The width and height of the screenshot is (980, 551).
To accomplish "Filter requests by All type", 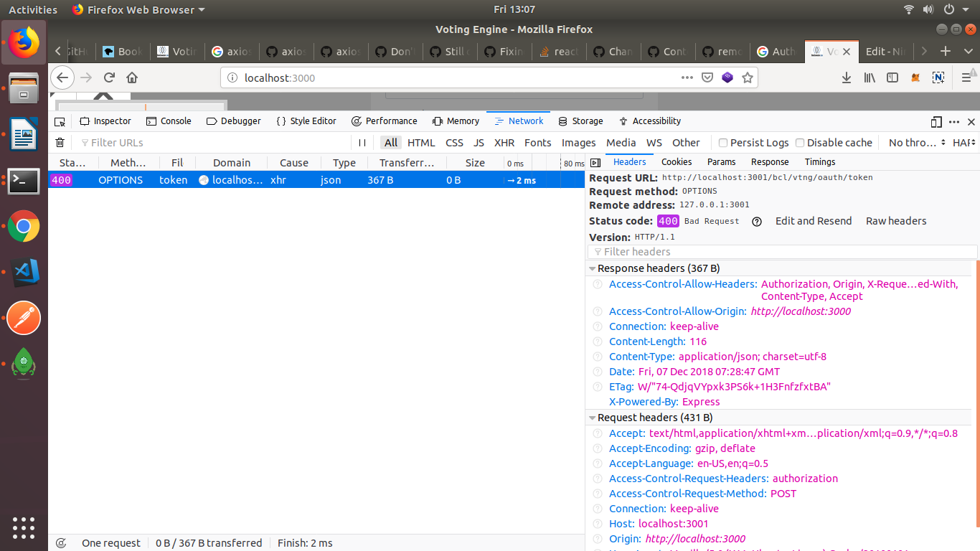I will click(x=390, y=143).
